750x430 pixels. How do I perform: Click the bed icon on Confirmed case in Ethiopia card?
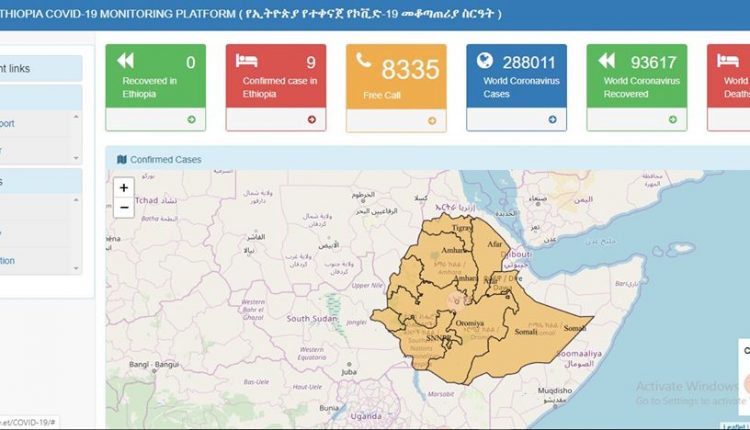point(246,60)
